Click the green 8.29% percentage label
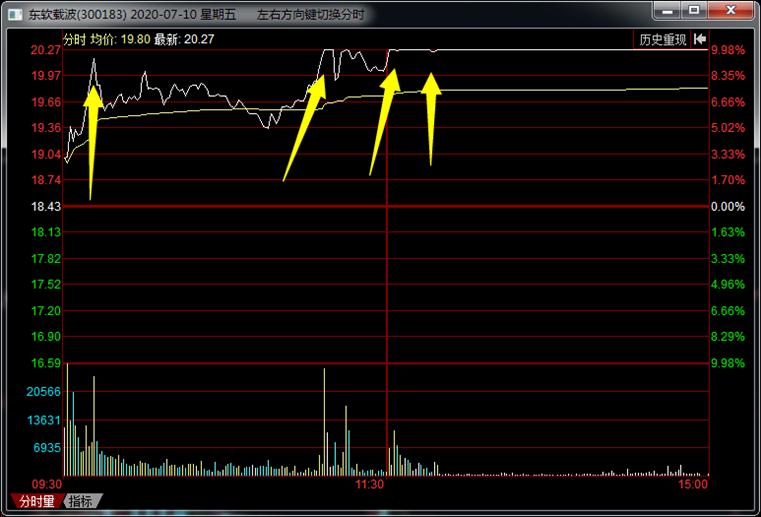 (728, 337)
